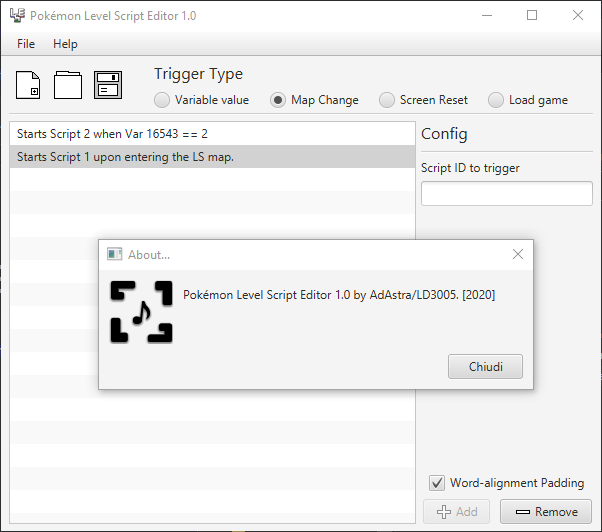
Task: Click the About dialog title icon
Action: click(x=114, y=254)
